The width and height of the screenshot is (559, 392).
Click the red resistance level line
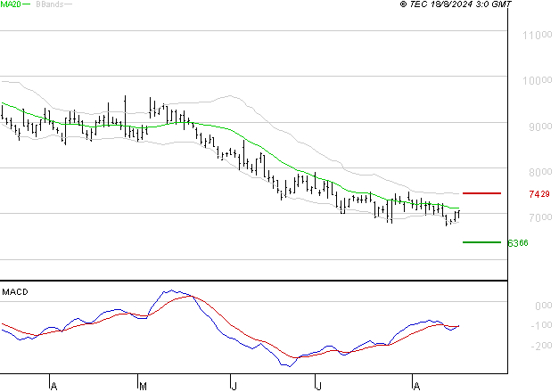(x=481, y=193)
